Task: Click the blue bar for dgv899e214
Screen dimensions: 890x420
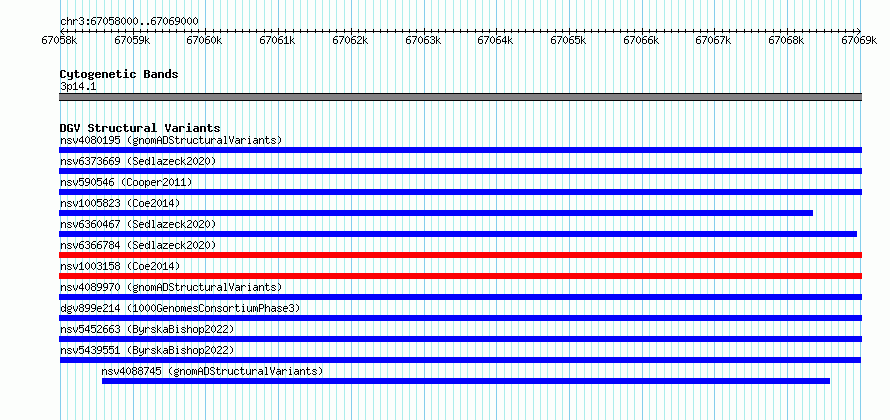Action: tap(460, 318)
